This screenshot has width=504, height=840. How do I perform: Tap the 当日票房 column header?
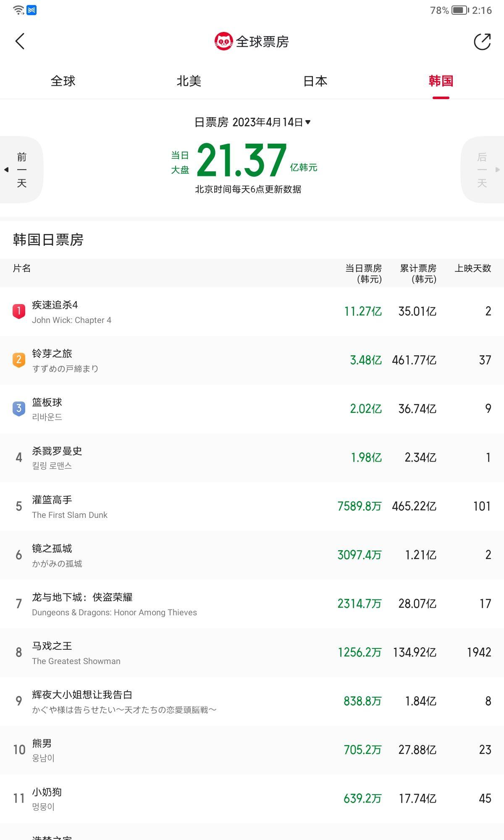[x=363, y=273]
